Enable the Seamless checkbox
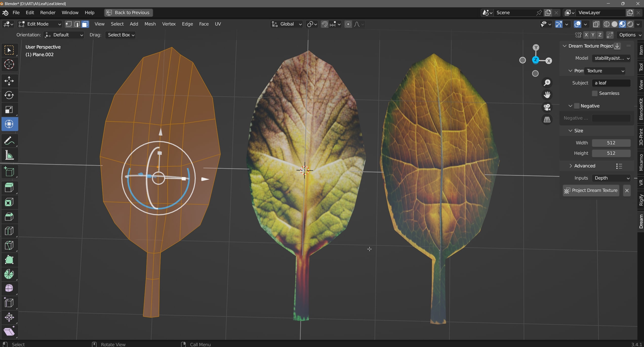This screenshot has height=347, width=644. tap(595, 93)
